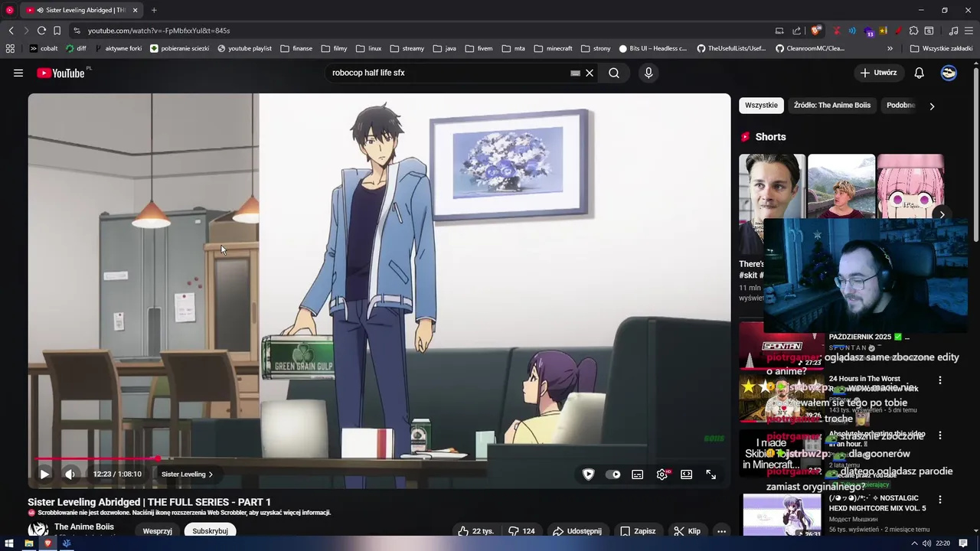This screenshot has width=980, height=551.
Task: Save the video with Zapisz
Action: [x=638, y=531]
